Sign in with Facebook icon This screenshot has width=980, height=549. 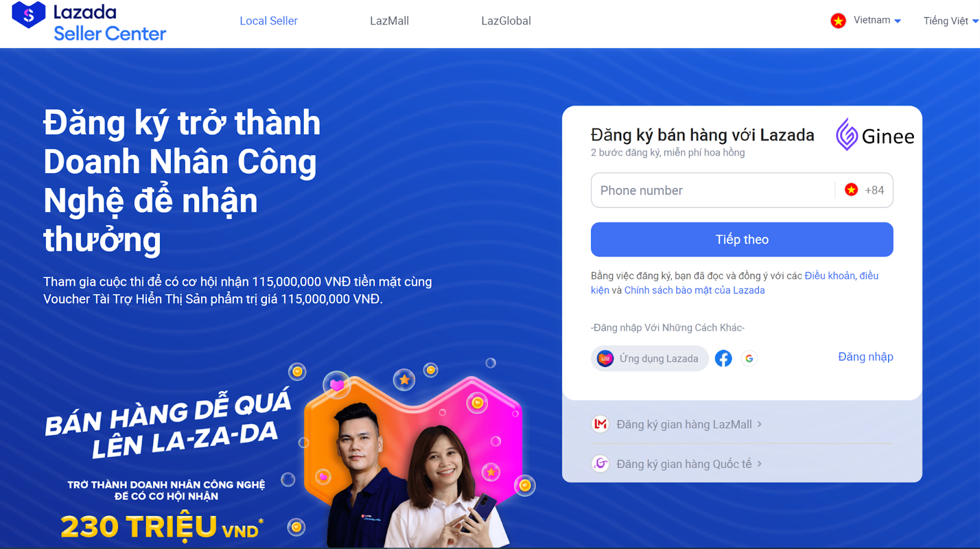[723, 358]
